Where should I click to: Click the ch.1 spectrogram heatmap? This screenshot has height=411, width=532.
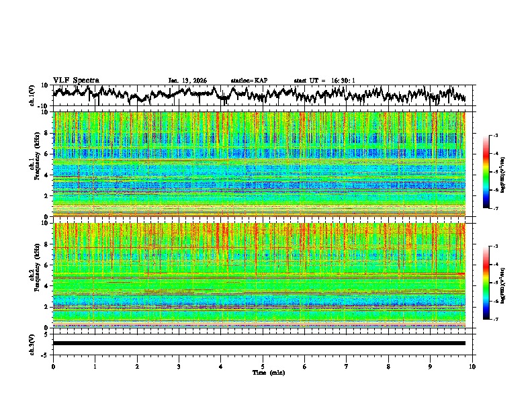point(259,164)
